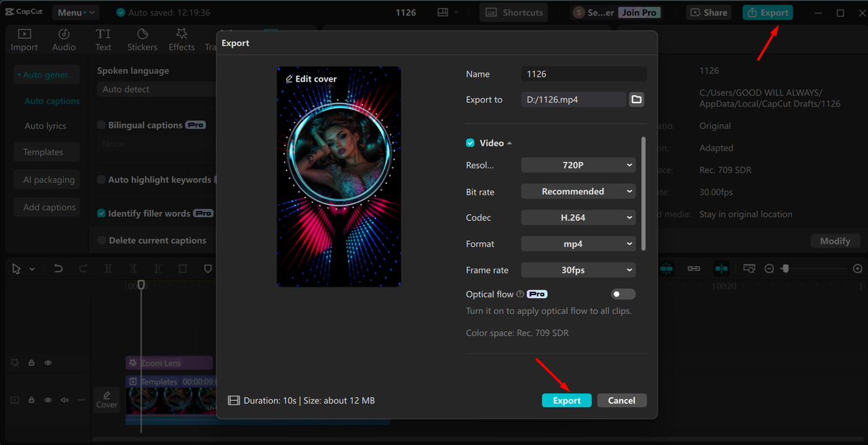Screen dimensions: 868x445
Task: Enable Bilingual captions checkbox
Action: [x=101, y=125]
